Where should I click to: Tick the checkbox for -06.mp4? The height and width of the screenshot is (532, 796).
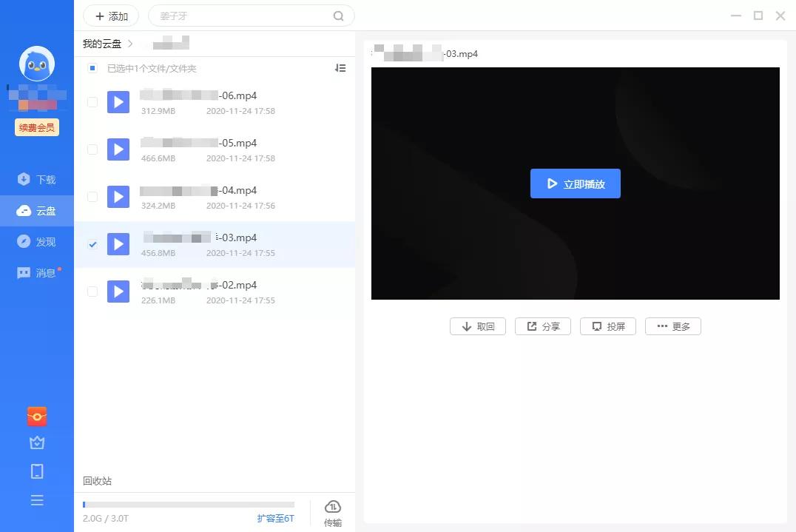click(92, 102)
